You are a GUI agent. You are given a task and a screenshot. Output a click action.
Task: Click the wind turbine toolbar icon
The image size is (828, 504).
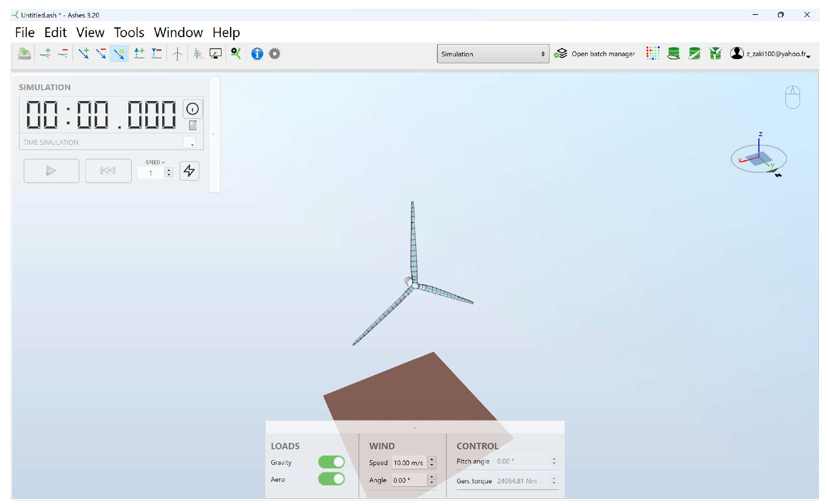(177, 54)
